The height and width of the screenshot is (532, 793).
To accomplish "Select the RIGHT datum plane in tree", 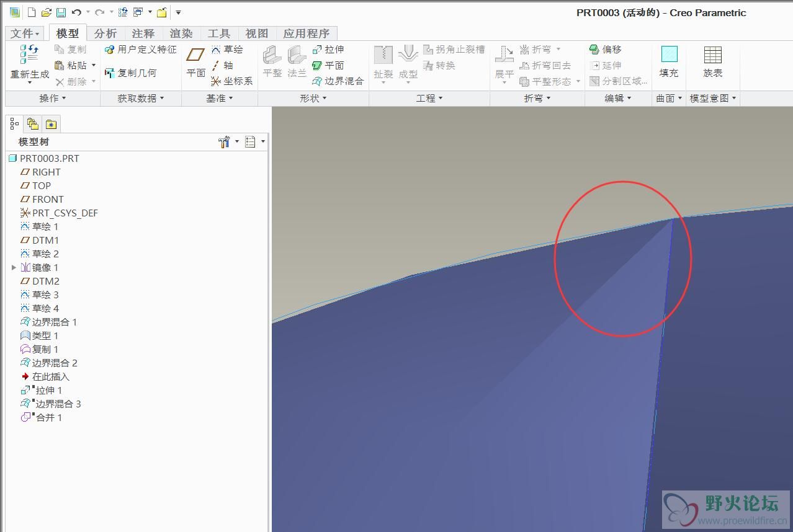I will (x=41, y=172).
